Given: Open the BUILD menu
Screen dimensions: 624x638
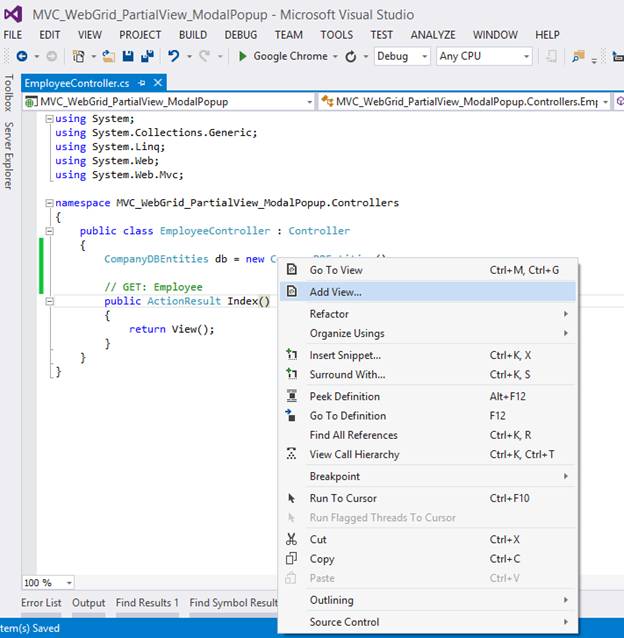Looking at the screenshot, I should coord(192,35).
